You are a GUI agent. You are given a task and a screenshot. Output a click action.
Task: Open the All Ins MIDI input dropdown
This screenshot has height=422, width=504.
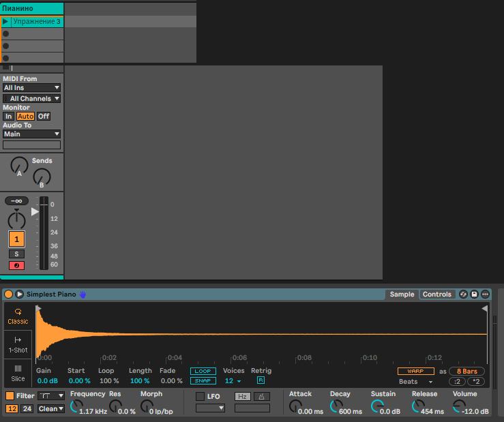(x=31, y=88)
